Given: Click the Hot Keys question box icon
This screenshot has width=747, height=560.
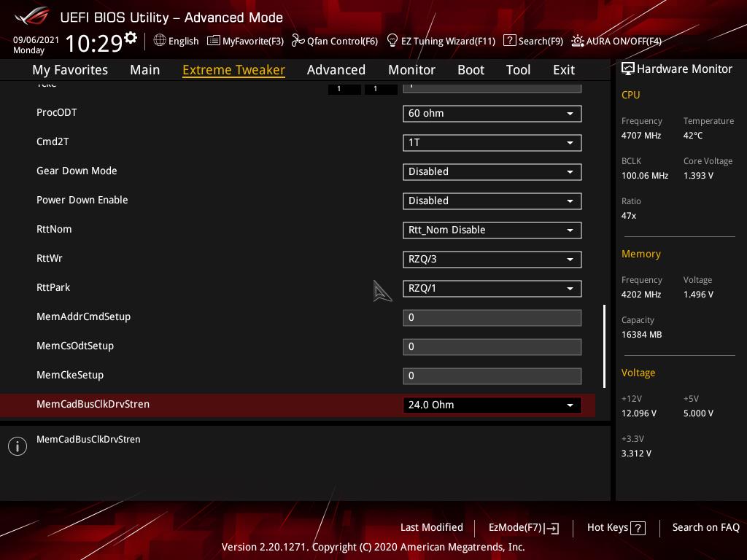Looking at the screenshot, I should click(x=638, y=528).
